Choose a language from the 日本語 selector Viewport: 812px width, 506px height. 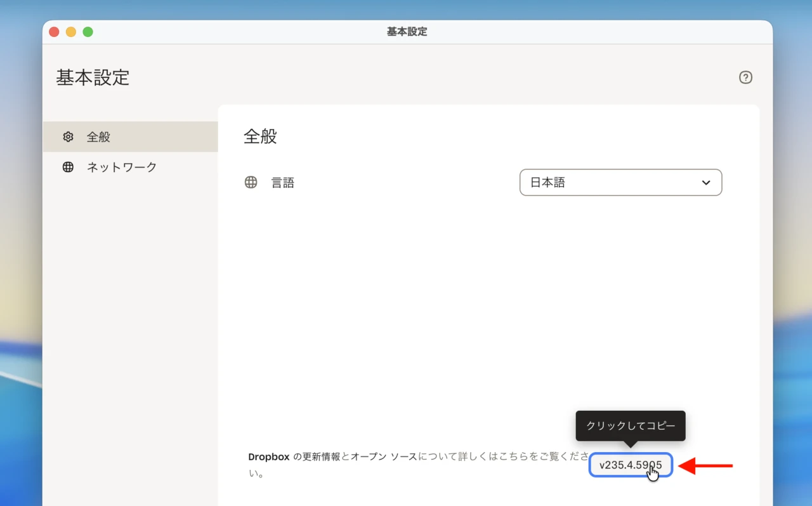[620, 182]
